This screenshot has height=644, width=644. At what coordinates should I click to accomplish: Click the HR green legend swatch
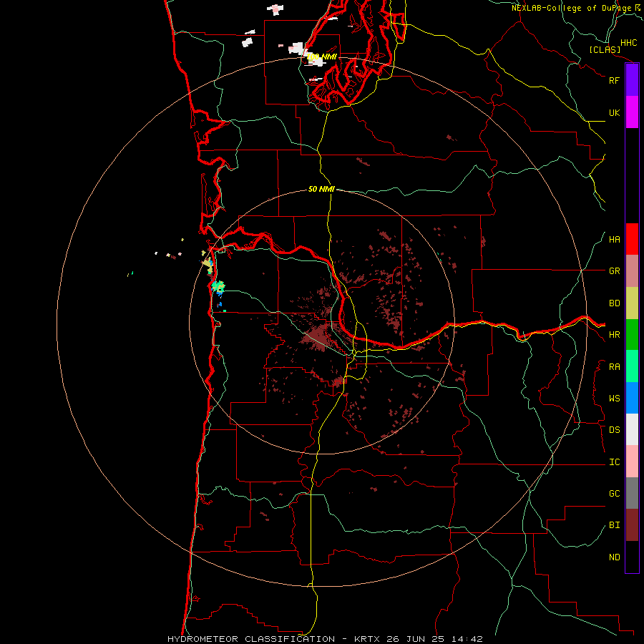tap(632, 335)
